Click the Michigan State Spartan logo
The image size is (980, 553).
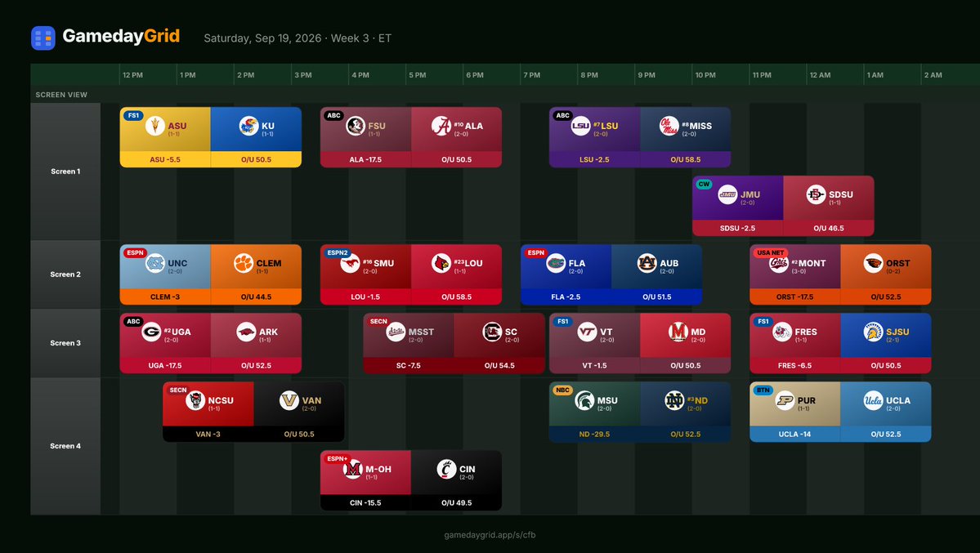click(x=584, y=400)
